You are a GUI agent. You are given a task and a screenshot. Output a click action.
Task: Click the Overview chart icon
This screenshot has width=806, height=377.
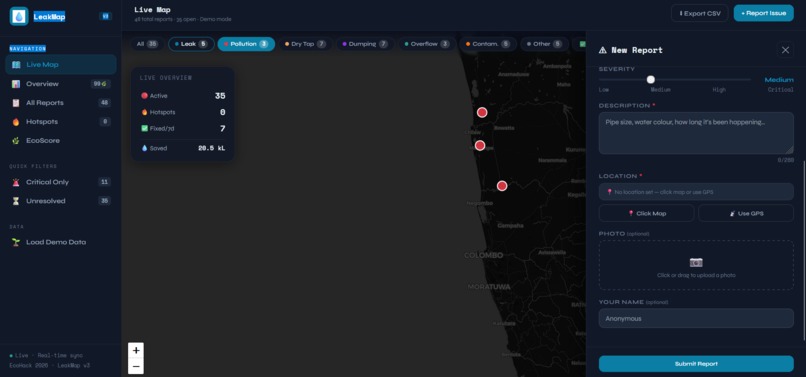[16, 84]
